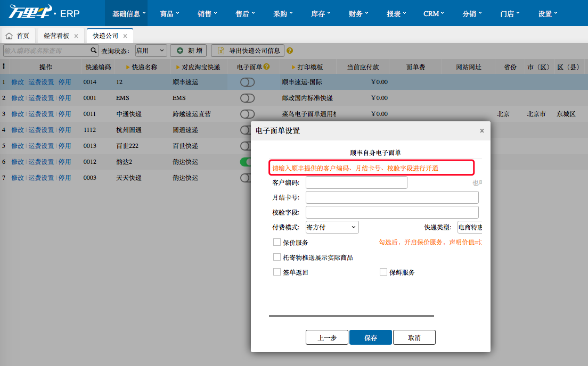The image size is (588, 366).
Task: Focus the 客户编码 input field
Action: pos(357,182)
